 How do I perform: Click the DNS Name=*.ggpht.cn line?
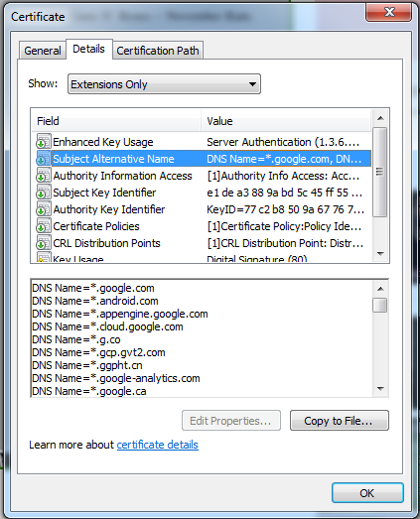click(x=87, y=365)
